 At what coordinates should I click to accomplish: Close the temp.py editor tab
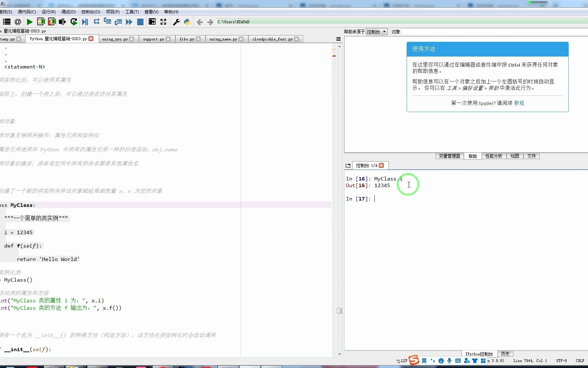coord(19,39)
